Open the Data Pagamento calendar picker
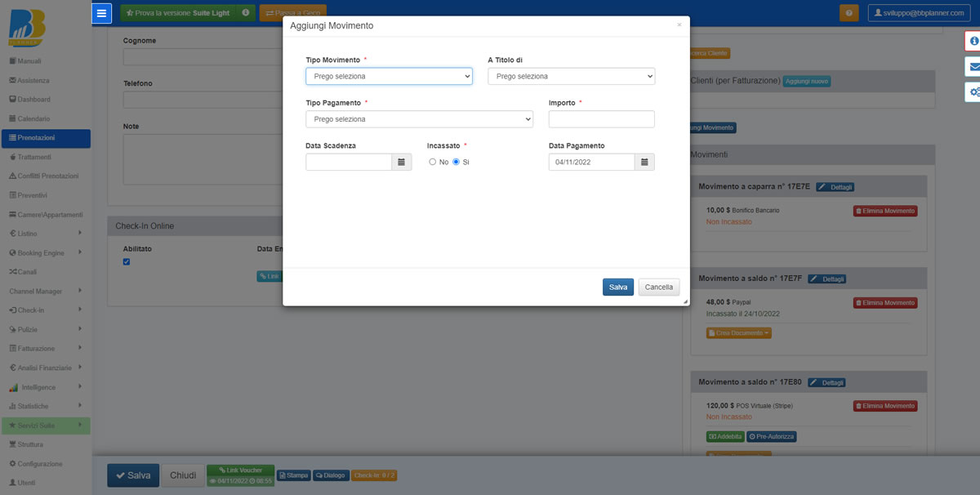Viewport: 980px width, 495px height. click(x=644, y=162)
